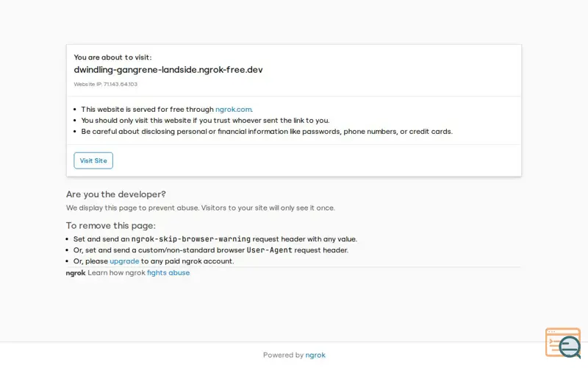The width and height of the screenshot is (588, 368).
Task: Click 'You are about to visit:' label
Action: (113, 57)
